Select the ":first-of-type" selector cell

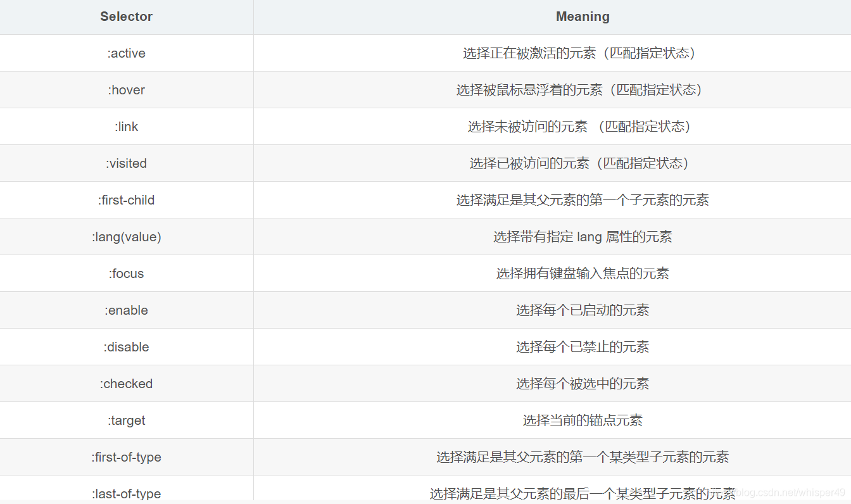click(x=127, y=457)
